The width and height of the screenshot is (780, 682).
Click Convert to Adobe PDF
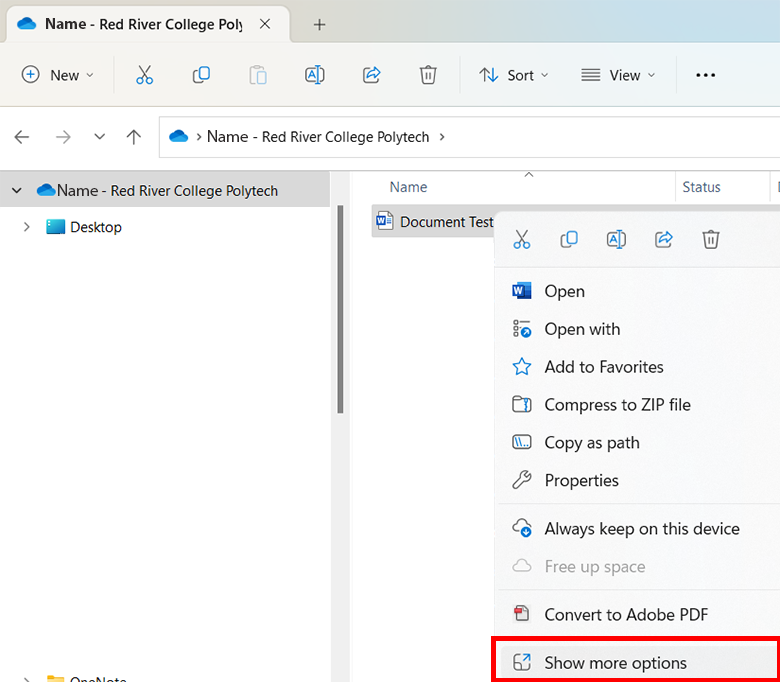tap(626, 614)
